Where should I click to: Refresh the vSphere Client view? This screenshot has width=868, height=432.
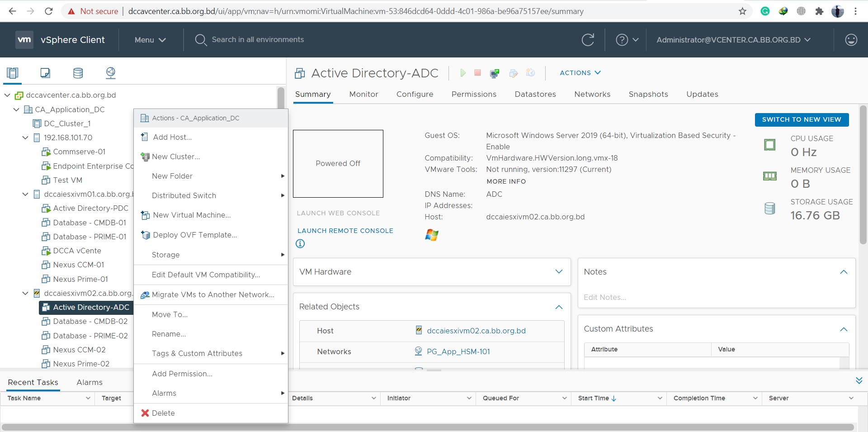click(x=588, y=40)
